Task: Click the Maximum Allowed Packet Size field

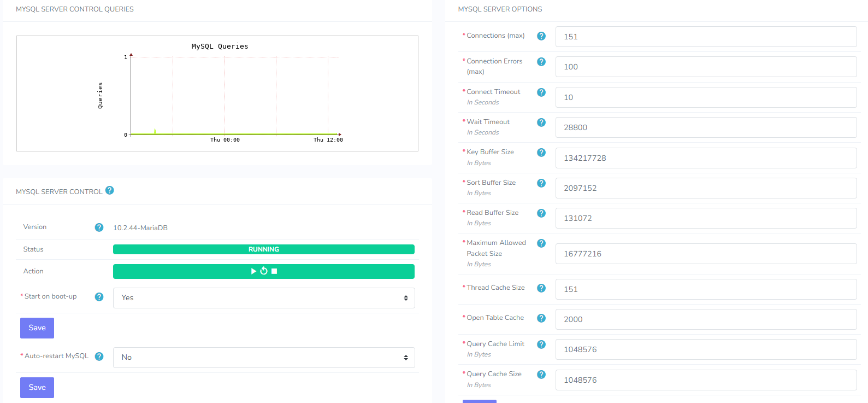Action: pos(706,254)
